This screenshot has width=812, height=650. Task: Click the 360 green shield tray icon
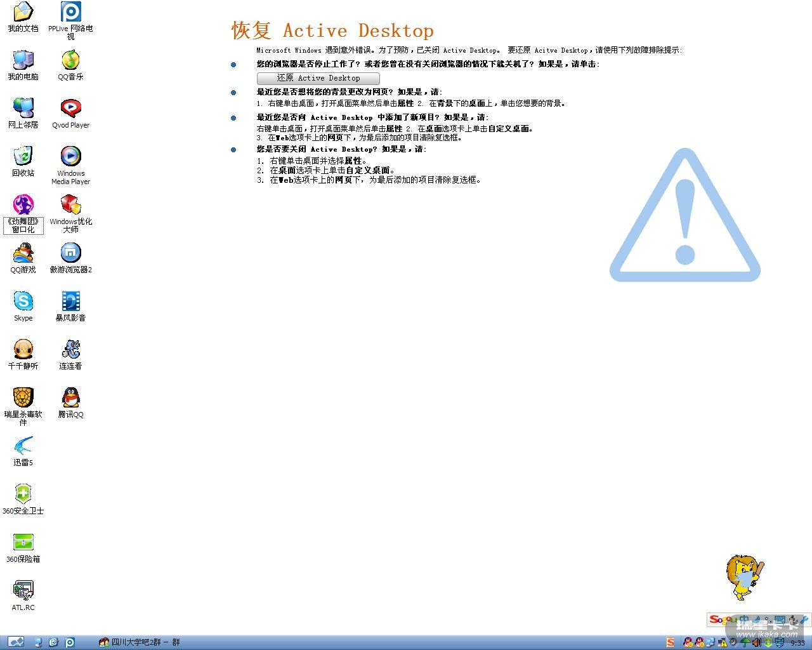click(768, 642)
